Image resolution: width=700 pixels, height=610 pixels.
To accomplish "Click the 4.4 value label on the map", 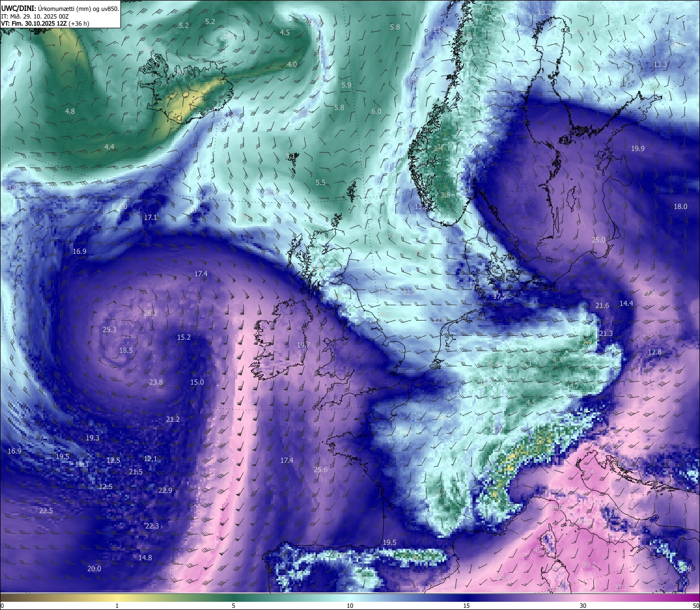I will click(x=109, y=147).
